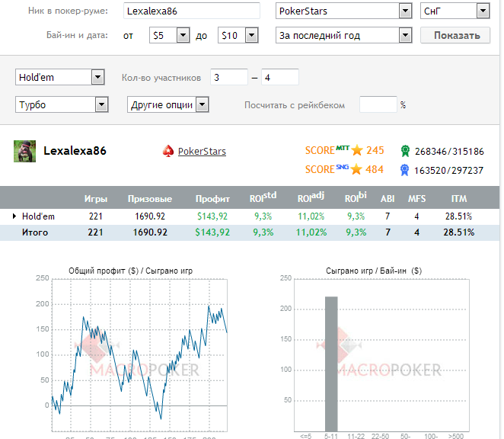Click the ranking text 163520/297237
504x439 pixels.
448,170
